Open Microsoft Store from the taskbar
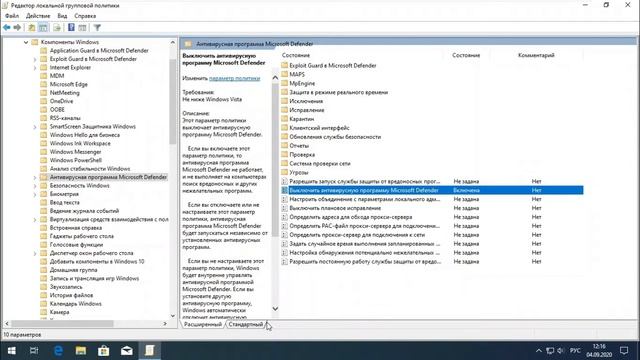The width and height of the screenshot is (640, 360). tap(104, 351)
